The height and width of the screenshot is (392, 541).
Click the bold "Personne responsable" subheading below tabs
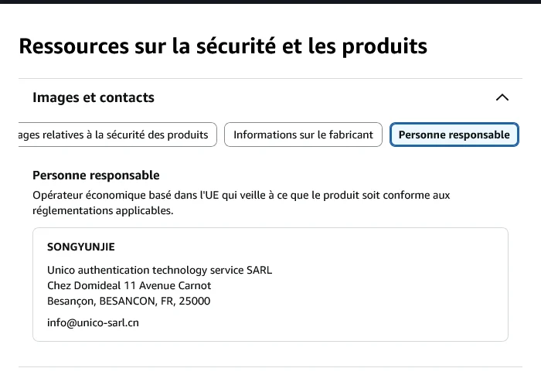[96, 176]
